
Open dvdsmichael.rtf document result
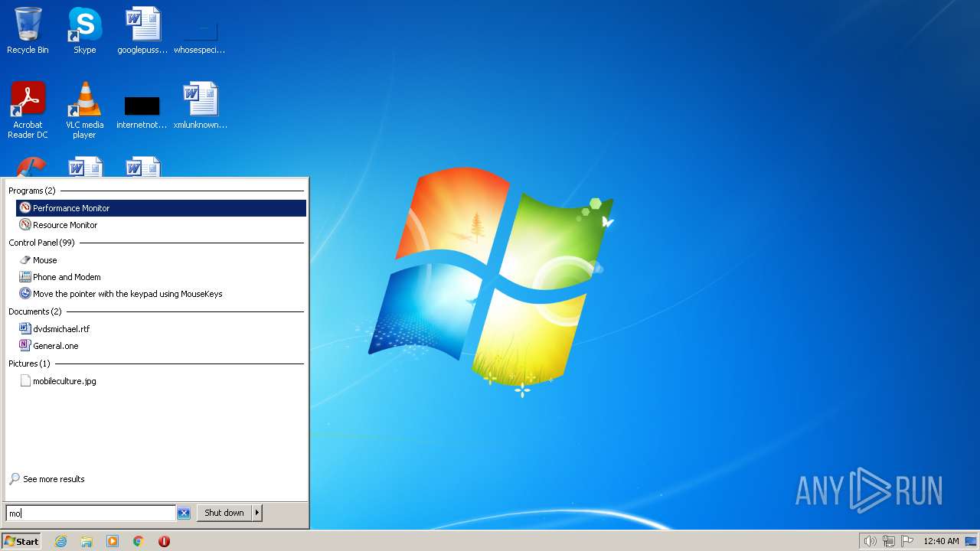click(161, 329)
